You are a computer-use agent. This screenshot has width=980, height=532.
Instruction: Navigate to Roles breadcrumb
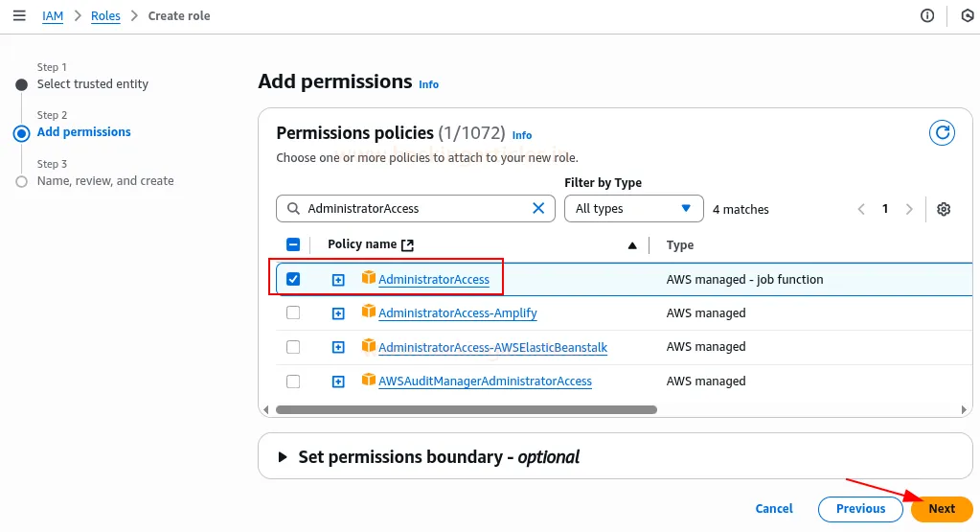[x=105, y=16]
